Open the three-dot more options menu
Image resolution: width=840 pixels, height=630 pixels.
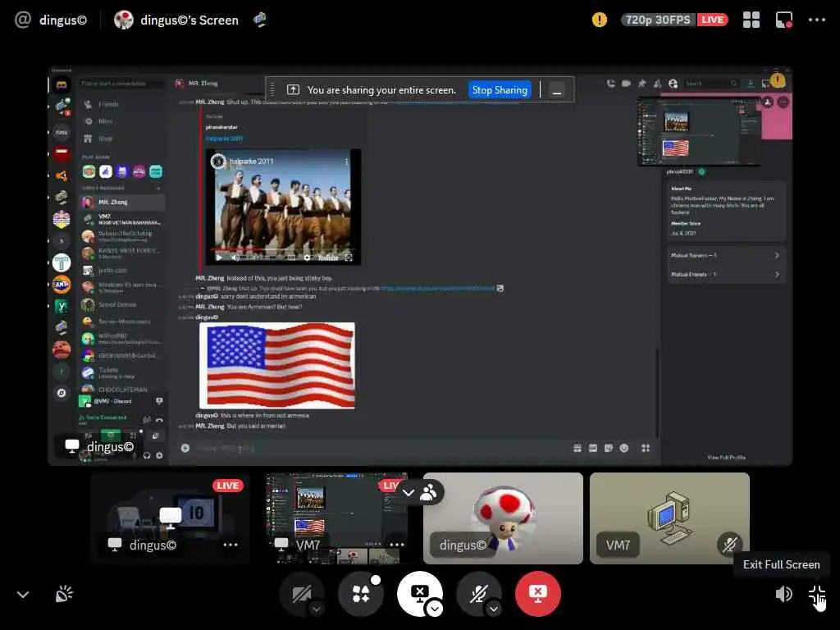817,21
